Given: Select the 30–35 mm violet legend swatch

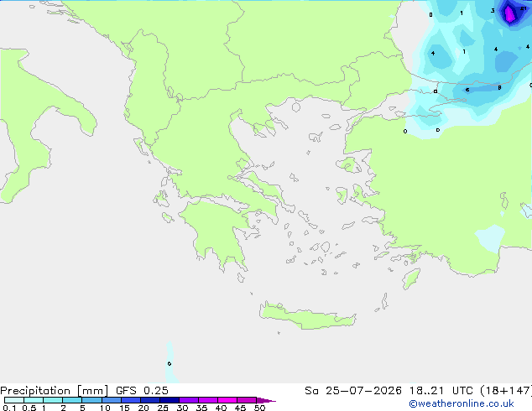Looking at the screenshot, I should click(189, 400).
